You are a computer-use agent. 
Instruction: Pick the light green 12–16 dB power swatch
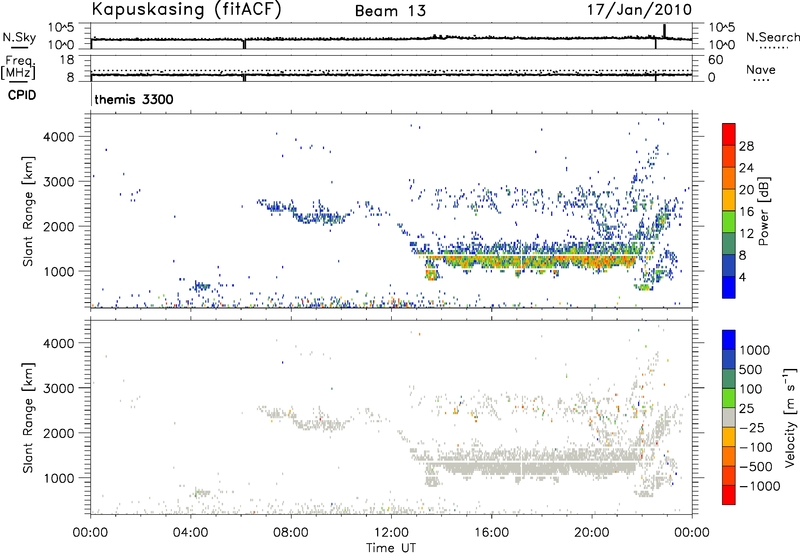pyautogui.click(x=729, y=221)
